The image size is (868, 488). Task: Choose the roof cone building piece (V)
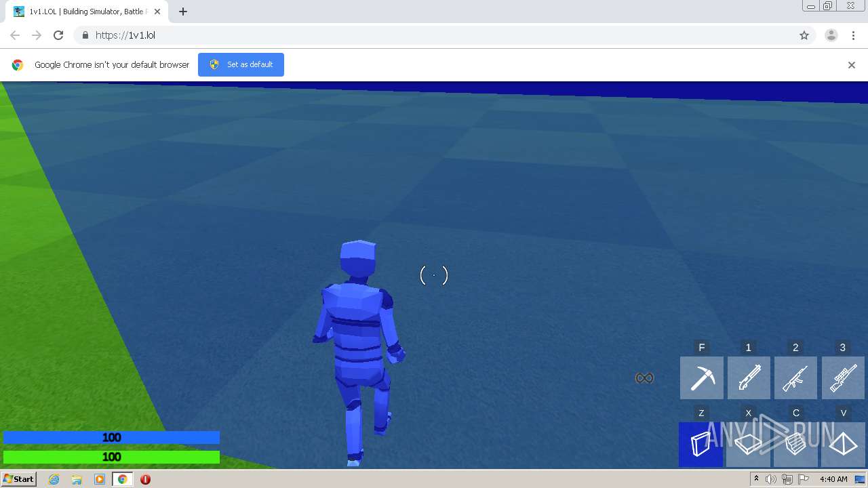coord(843,445)
